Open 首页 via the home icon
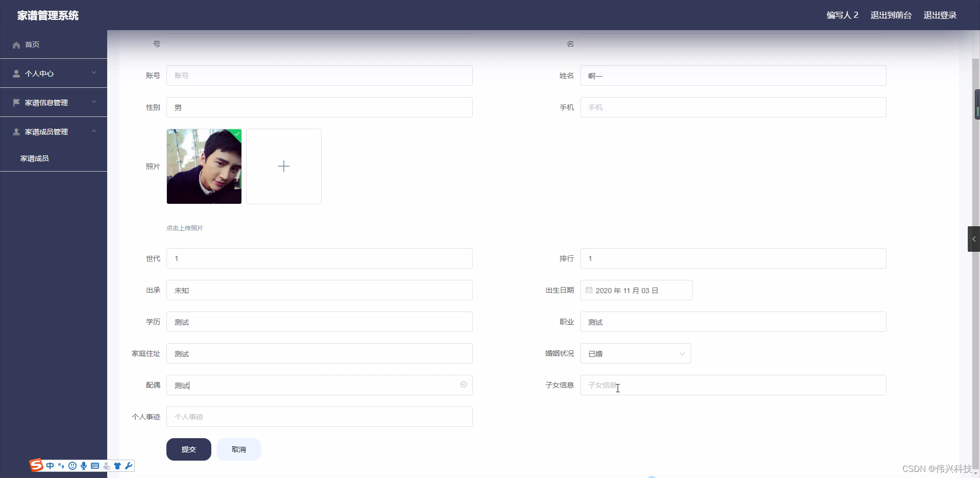This screenshot has height=478, width=980. (x=16, y=45)
